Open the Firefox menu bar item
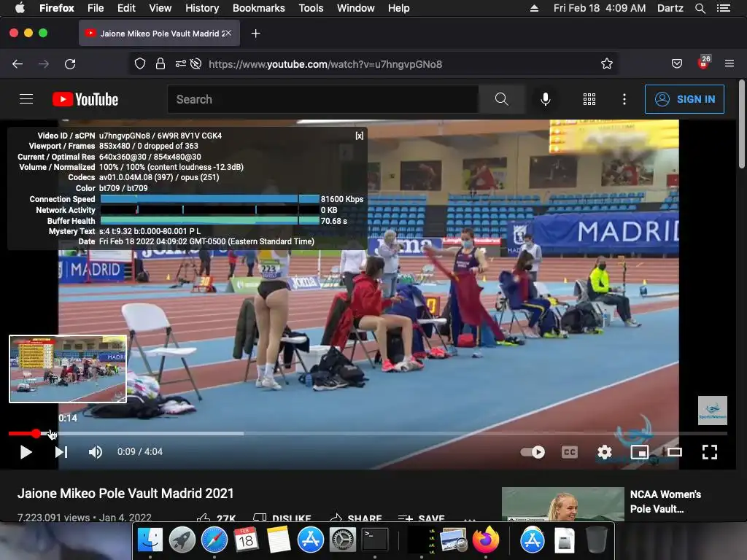Viewport: 747px width, 560px height. click(57, 8)
